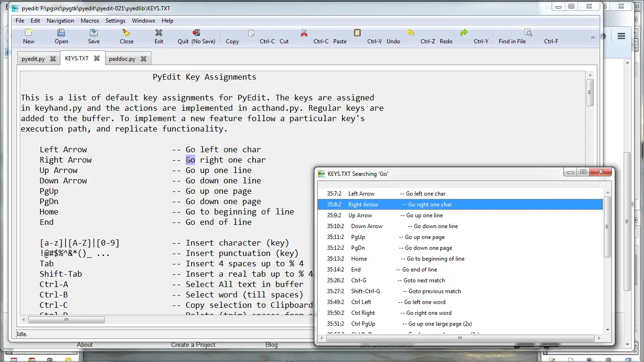The height and width of the screenshot is (362, 644).
Task: Click the green Redo arrow icon
Action: tap(464, 33)
